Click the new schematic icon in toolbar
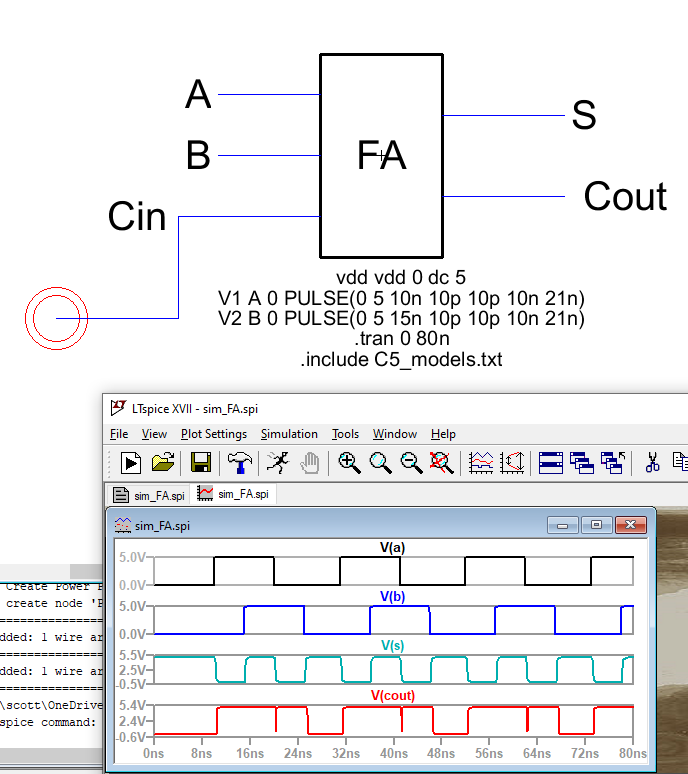The image size is (688, 774). pyautogui.click(x=130, y=462)
